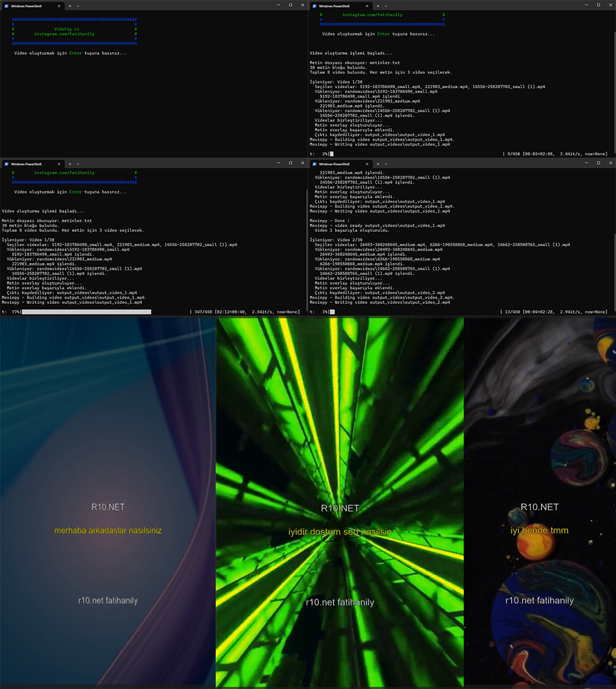Click the PowerShell tab icon in the 3% progress window

314,164
